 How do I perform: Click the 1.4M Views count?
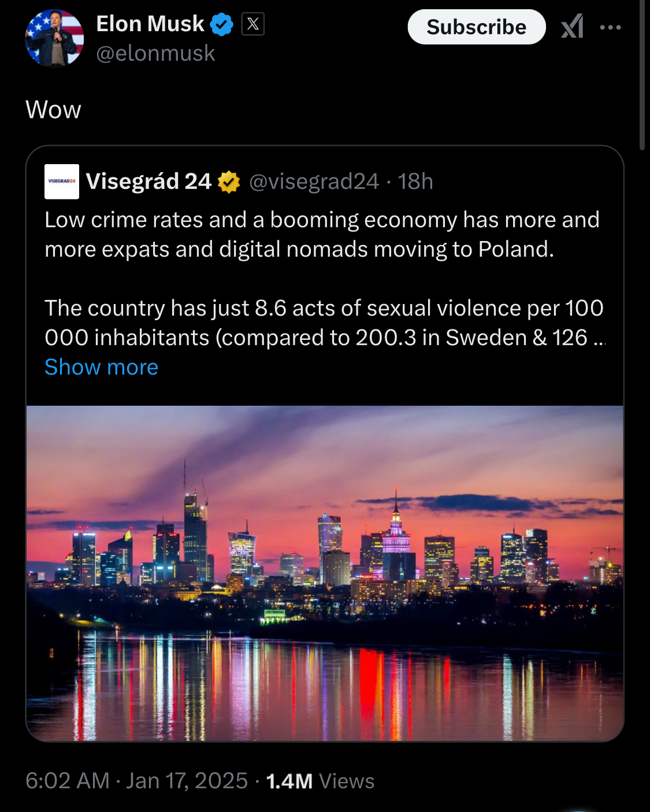[x=320, y=781]
